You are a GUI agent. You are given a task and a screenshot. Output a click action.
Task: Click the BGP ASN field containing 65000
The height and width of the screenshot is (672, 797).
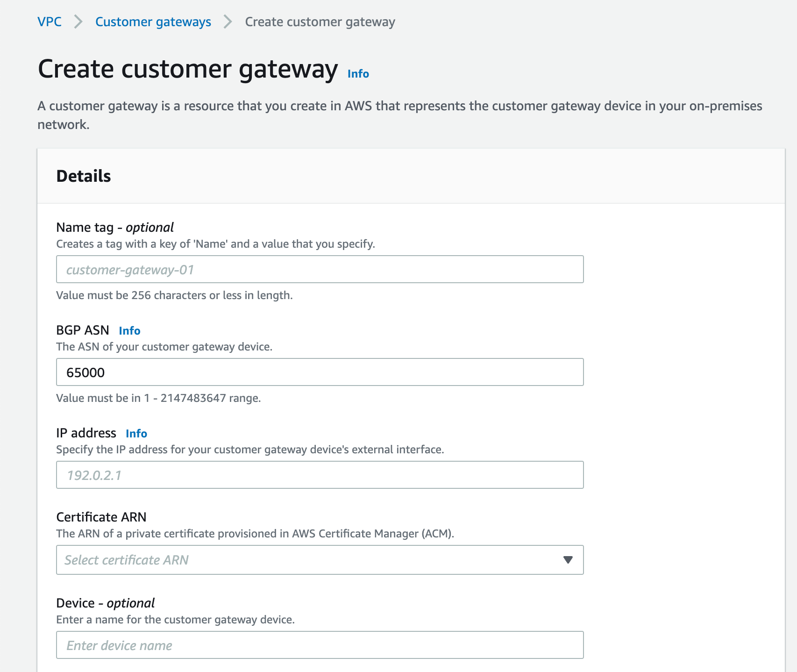click(x=320, y=372)
